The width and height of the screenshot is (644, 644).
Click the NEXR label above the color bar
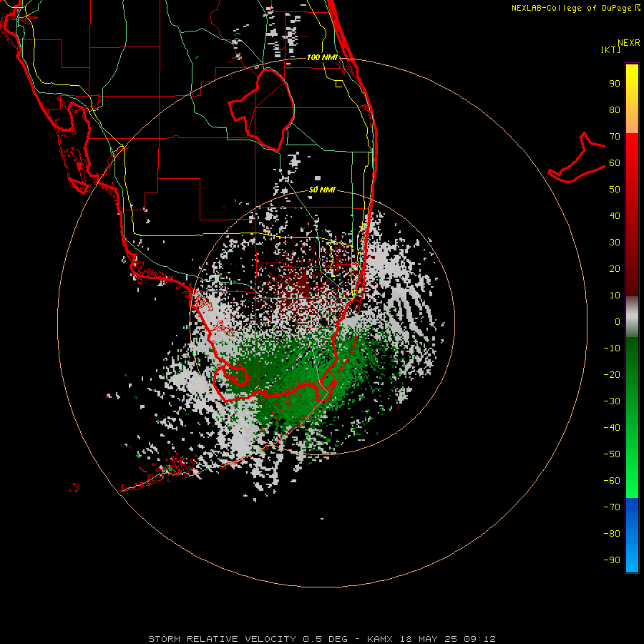tap(629, 43)
